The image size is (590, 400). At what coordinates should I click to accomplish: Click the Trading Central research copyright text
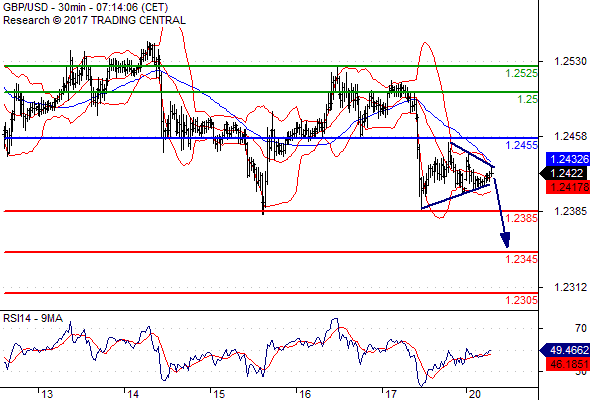tap(94, 20)
